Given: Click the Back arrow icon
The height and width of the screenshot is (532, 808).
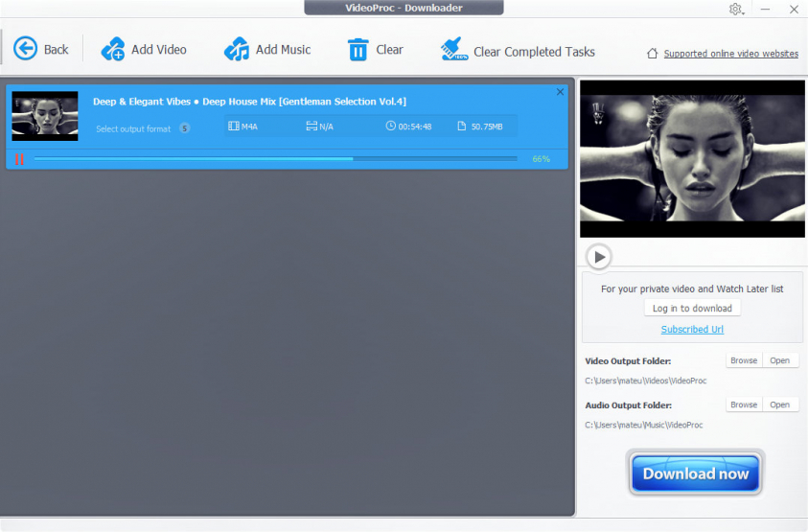Looking at the screenshot, I should pos(25,49).
